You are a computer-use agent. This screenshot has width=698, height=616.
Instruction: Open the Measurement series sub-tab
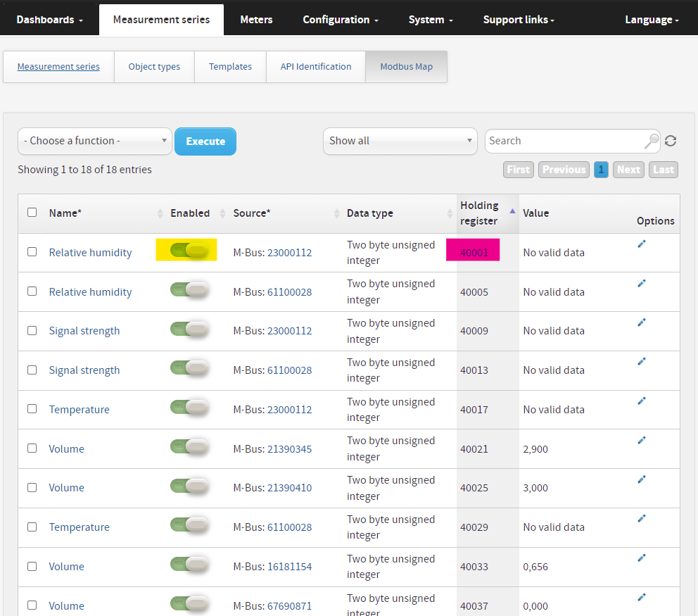pos(58,67)
